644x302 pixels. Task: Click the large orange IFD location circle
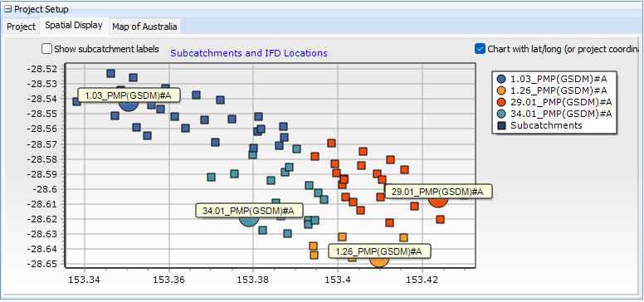coord(379,262)
